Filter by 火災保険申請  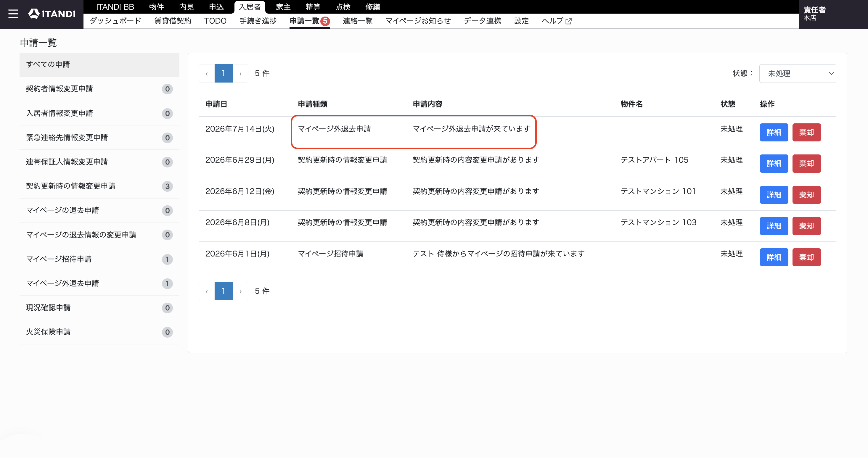point(99,332)
